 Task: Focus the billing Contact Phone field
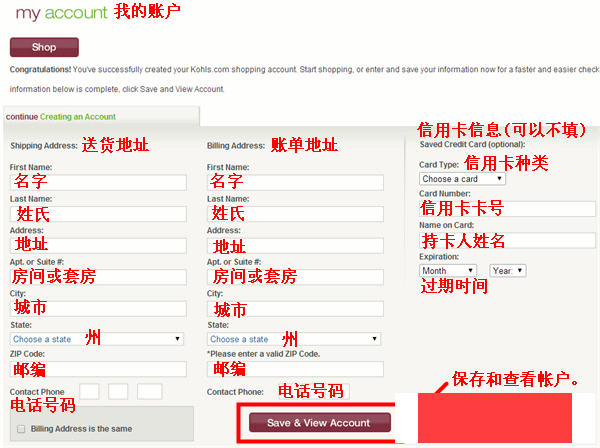pos(314,391)
